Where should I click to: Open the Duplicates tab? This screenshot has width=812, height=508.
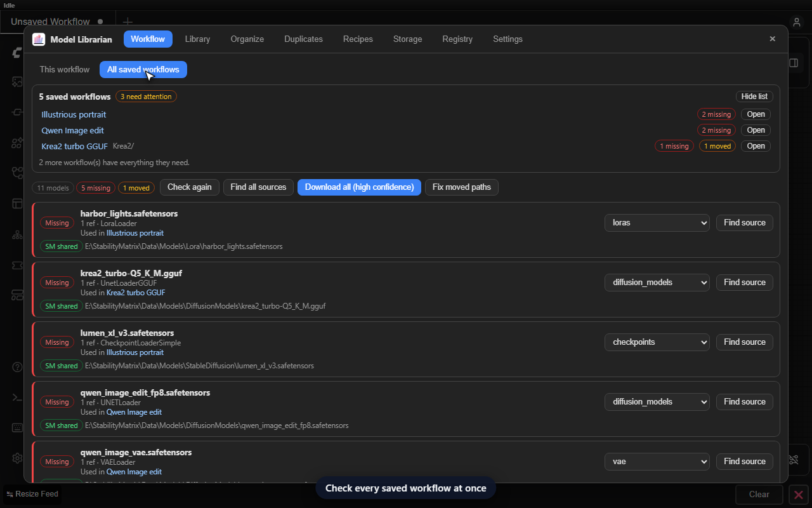(303, 39)
